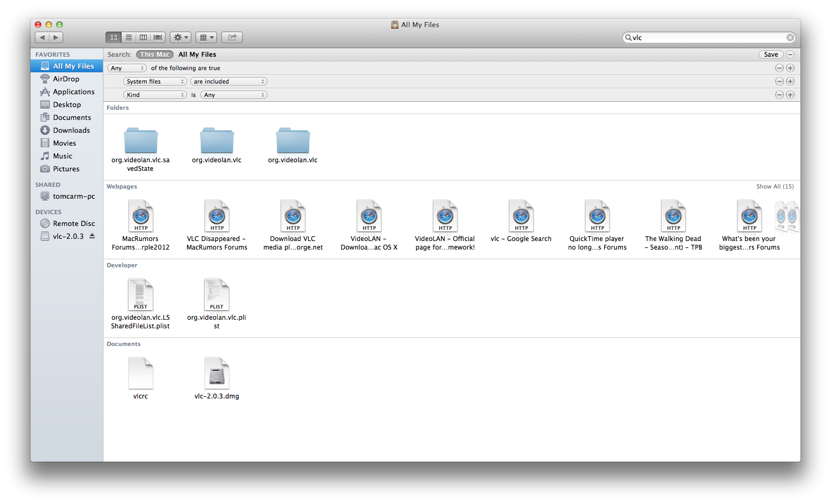Save the current search
831x504 pixels.
coord(771,55)
